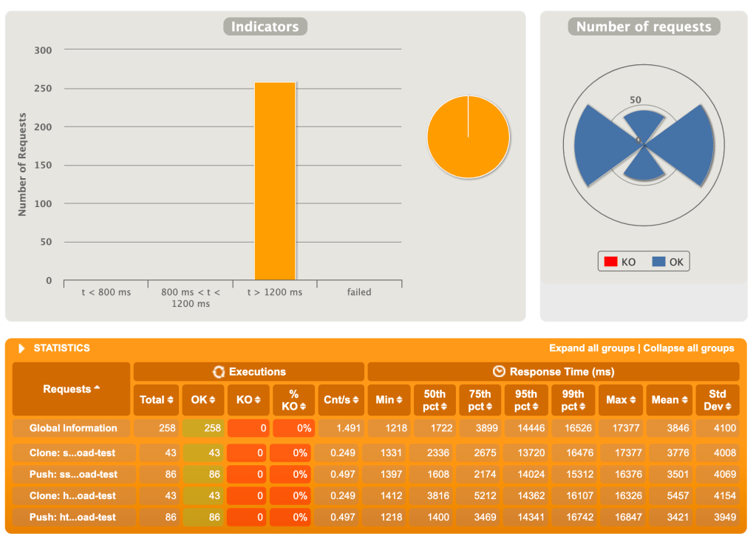
Task: Click the orange t > 1200 ms bar
Action: point(275,181)
